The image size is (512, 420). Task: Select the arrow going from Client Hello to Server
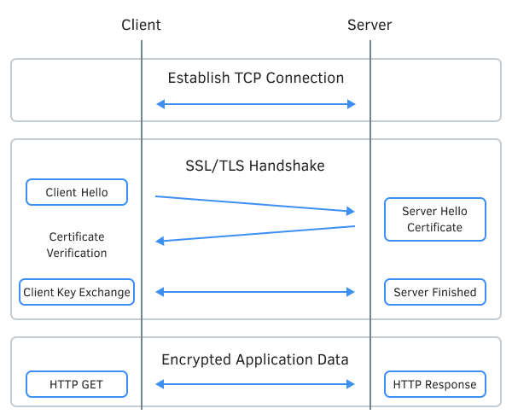pos(255,203)
